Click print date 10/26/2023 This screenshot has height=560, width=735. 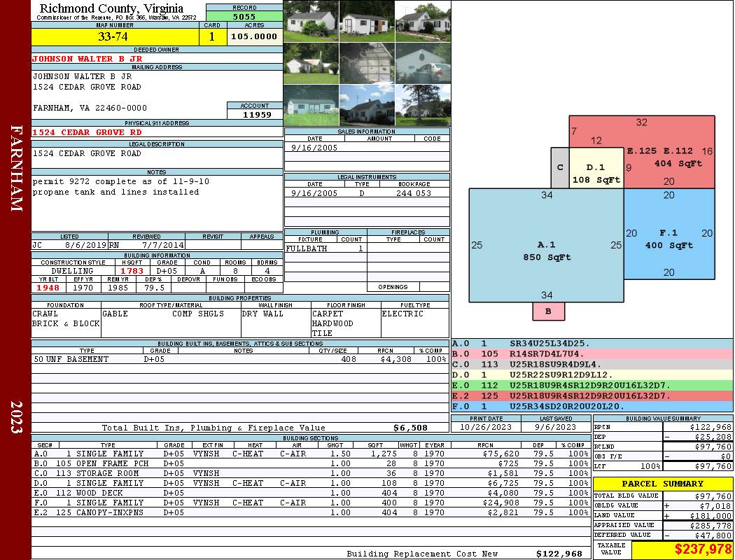[486, 427]
